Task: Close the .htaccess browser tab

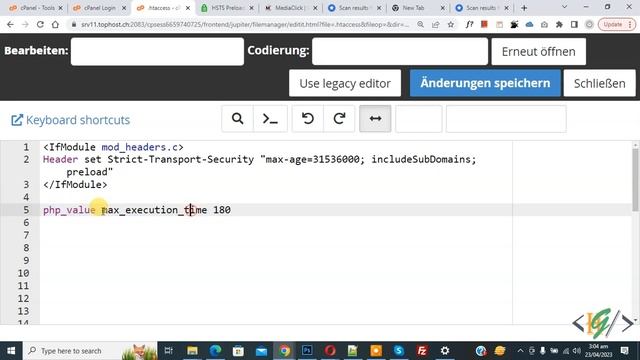Action: click(x=188, y=8)
